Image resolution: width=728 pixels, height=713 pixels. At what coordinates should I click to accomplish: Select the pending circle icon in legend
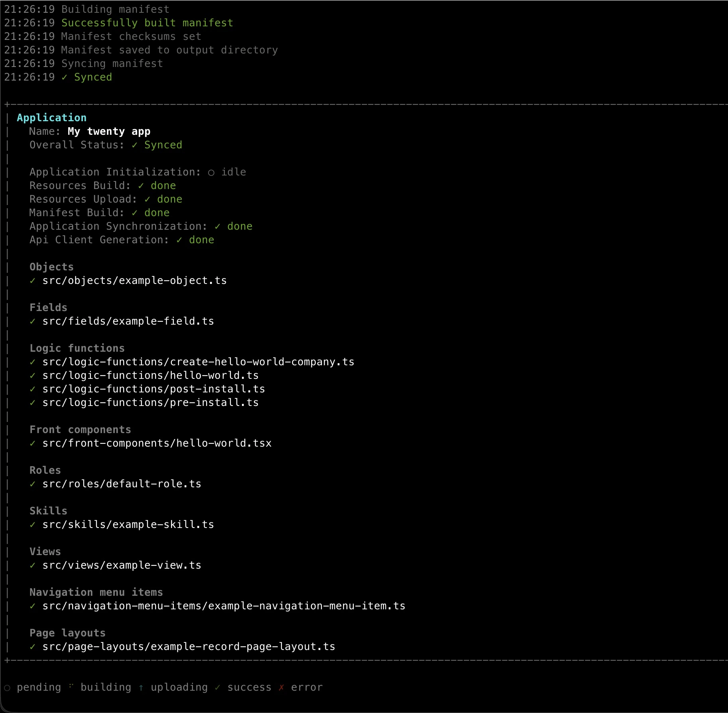pos(8,687)
